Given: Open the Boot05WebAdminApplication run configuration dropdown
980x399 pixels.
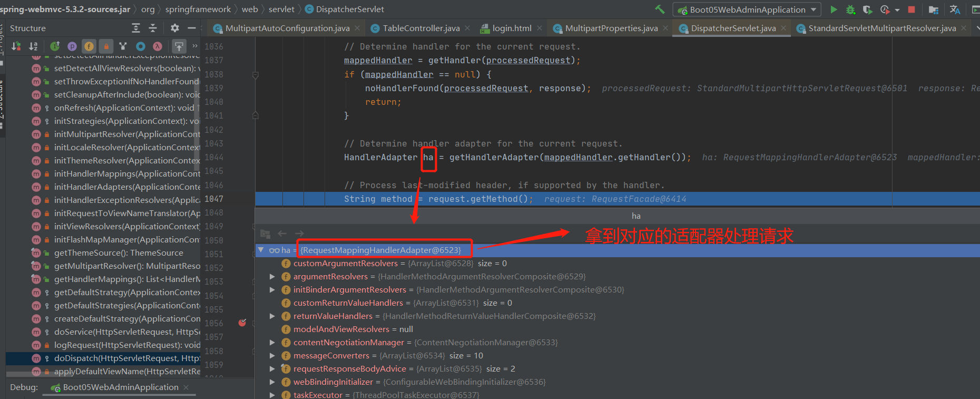Looking at the screenshot, I should 747,9.
